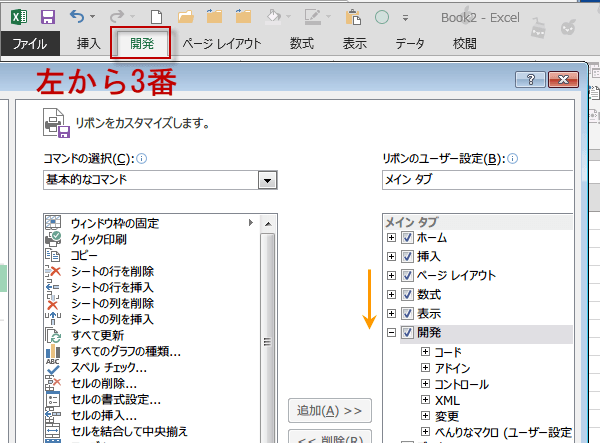
Task: Select the すべて更新 refresh icon
Action: click(54, 335)
